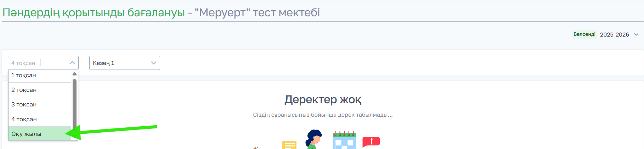Pick "3 тоқсан" in the dropdown list
644x149 pixels.
(40, 105)
